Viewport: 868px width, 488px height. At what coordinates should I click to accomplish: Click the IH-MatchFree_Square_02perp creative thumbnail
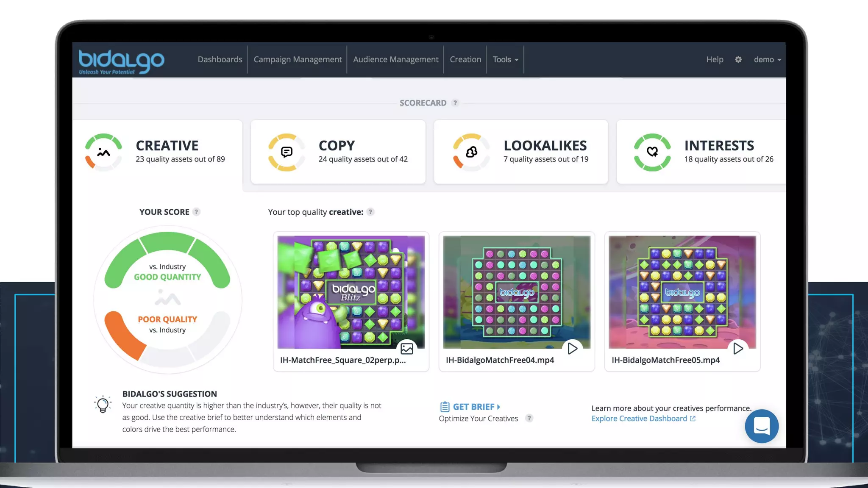point(351,292)
